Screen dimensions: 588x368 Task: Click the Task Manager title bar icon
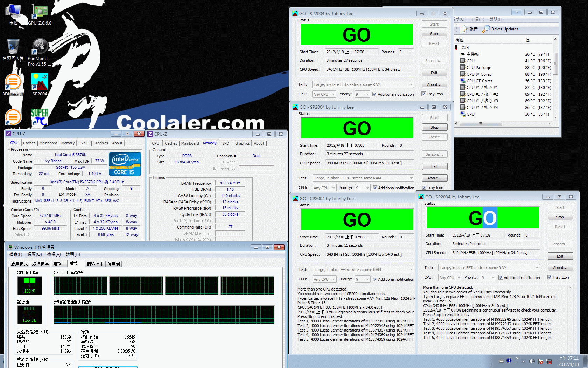[x=10, y=247]
